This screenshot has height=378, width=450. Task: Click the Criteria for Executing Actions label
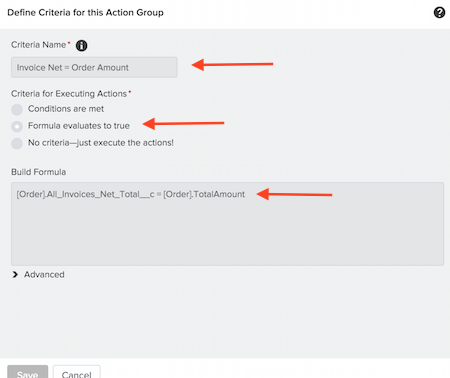click(x=69, y=94)
